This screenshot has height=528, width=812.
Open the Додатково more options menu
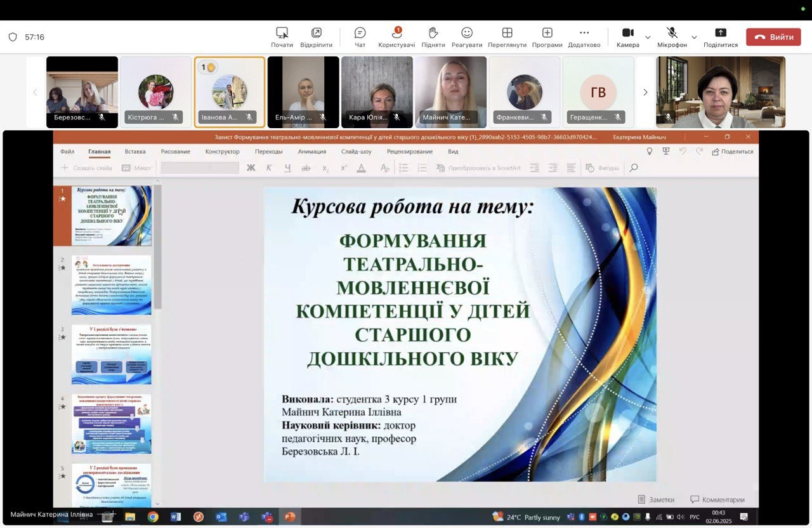click(x=584, y=37)
